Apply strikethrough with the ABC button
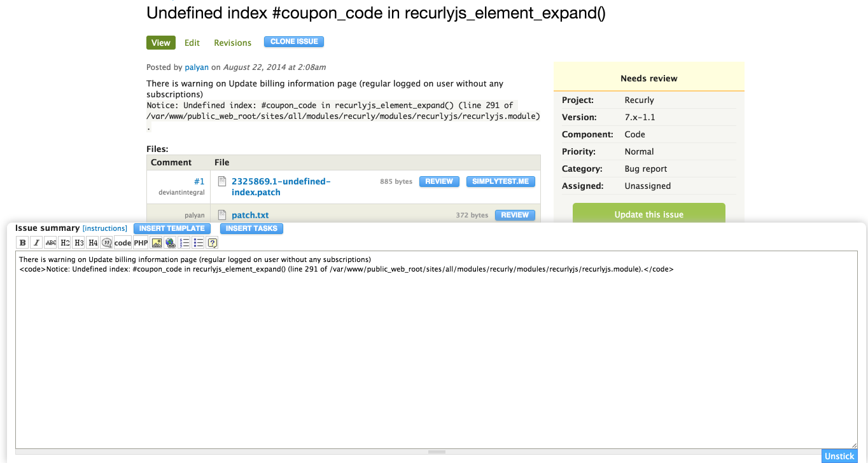 (51, 242)
